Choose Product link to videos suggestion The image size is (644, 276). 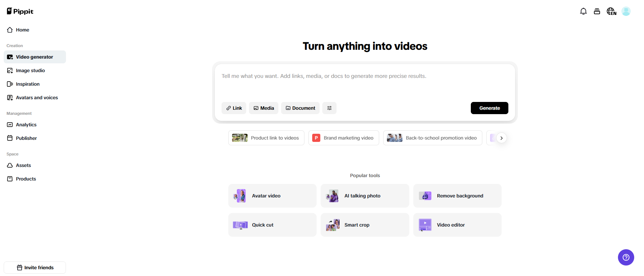coord(266,138)
